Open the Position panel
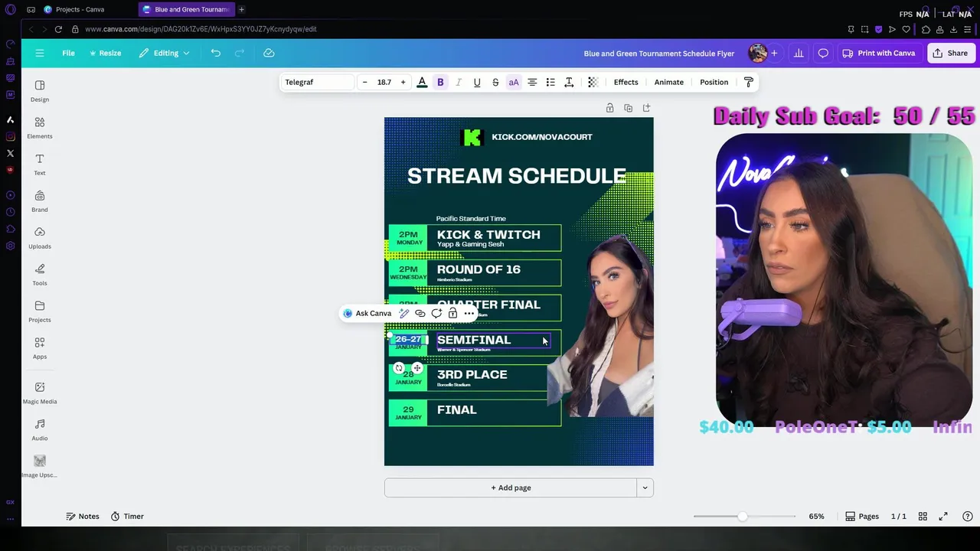 click(x=714, y=82)
